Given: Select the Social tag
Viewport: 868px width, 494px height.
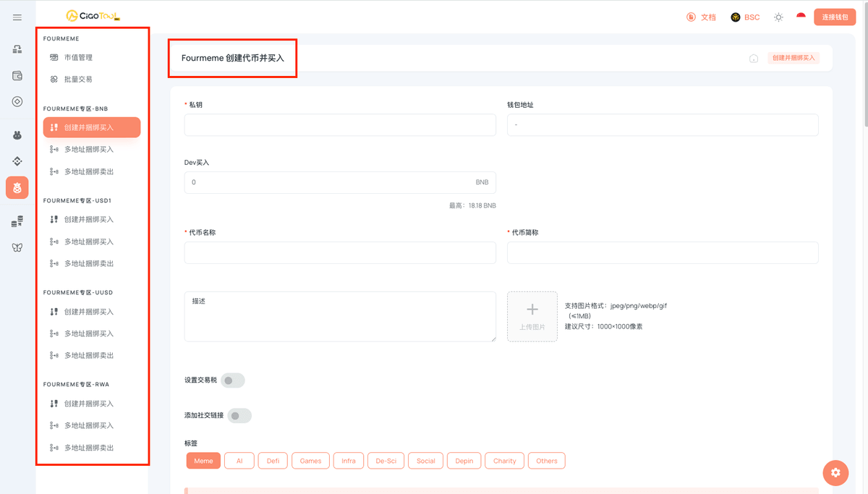Looking at the screenshot, I should (425, 461).
